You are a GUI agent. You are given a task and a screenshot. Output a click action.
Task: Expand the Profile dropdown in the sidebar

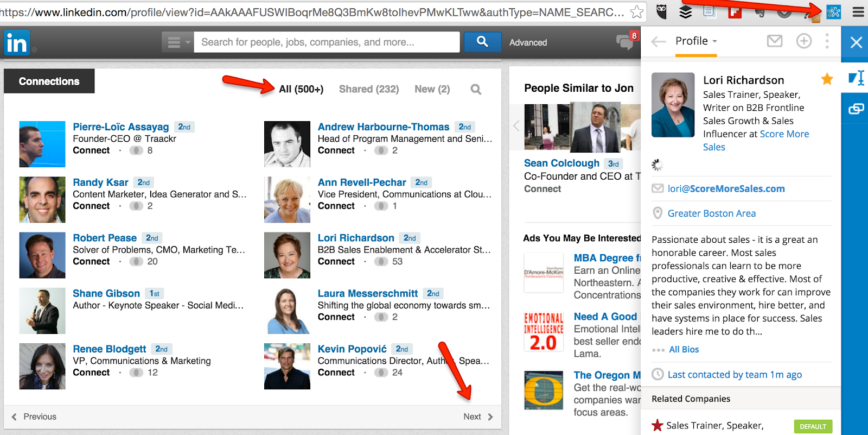696,41
